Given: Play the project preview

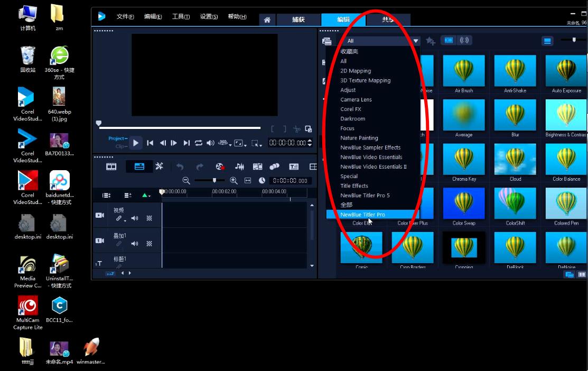Looking at the screenshot, I should [136, 143].
